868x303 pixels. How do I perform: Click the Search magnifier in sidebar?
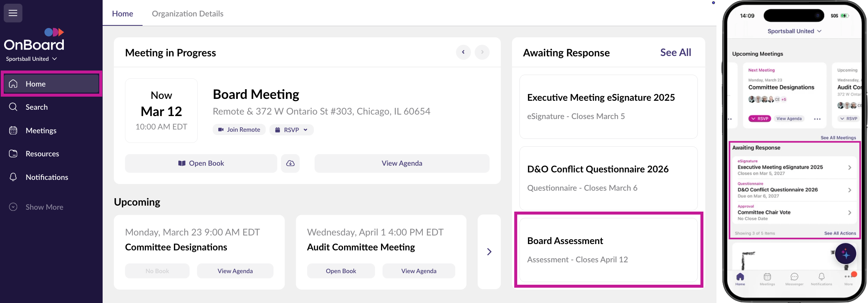click(x=13, y=107)
